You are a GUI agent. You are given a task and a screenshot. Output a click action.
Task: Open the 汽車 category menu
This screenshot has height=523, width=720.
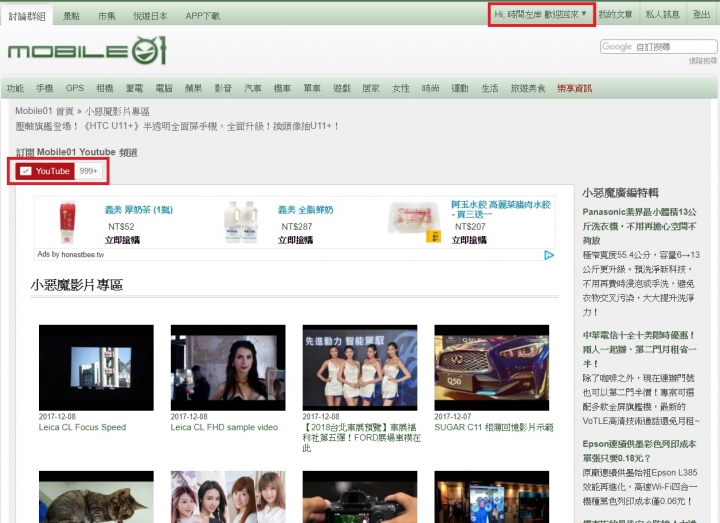(253, 88)
